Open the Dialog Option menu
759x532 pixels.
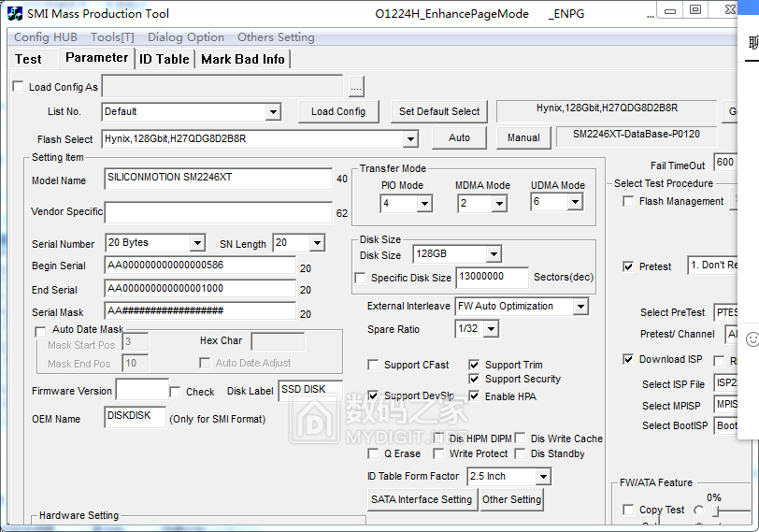[x=186, y=37]
